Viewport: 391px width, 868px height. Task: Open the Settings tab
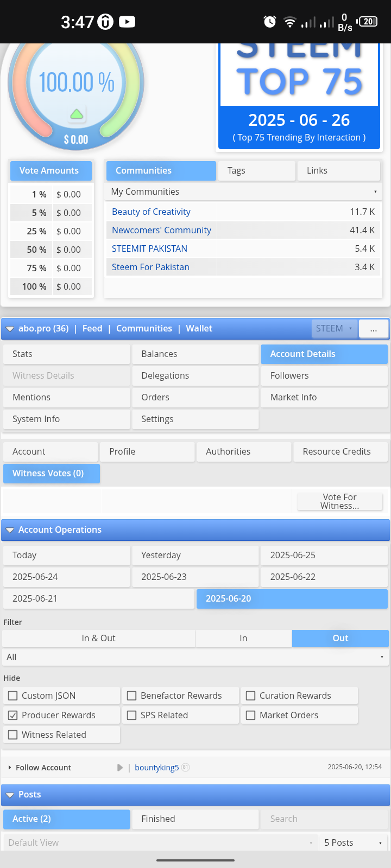click(x=195, y=419)
